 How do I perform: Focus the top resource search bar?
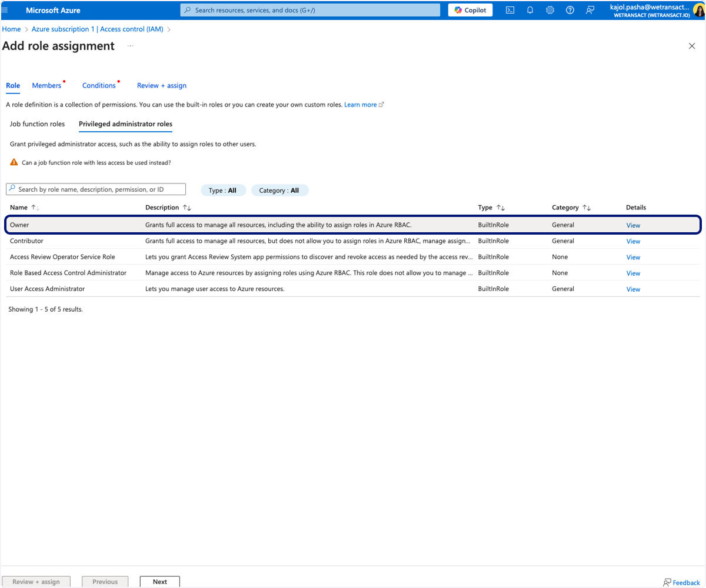(310, 10)
